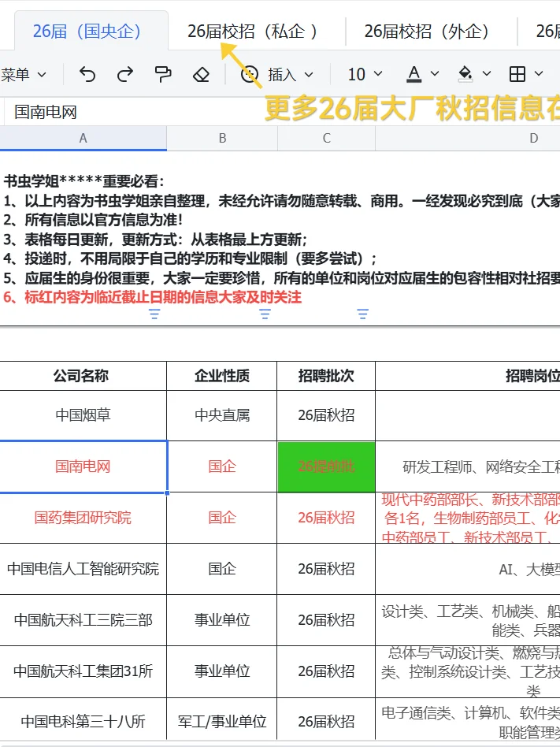Click the undo arrow icon
Screen dimensions: 560x747
[87, 74]
